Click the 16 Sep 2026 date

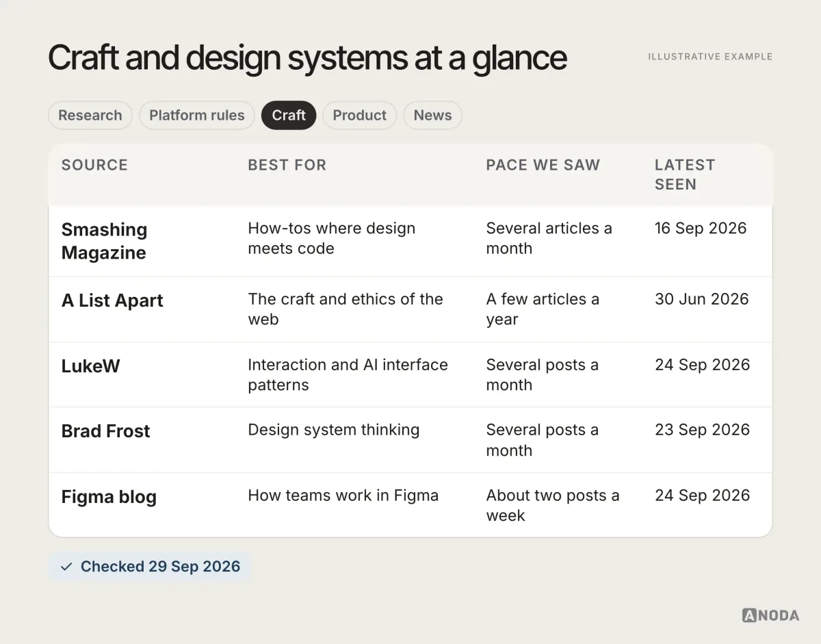[x=701, y=228]
